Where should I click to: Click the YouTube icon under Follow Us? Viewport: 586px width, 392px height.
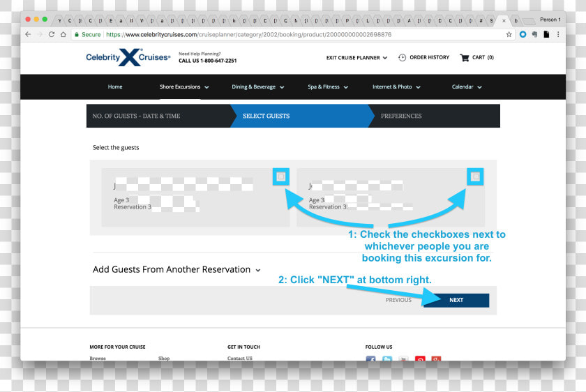(x=404, y=359)
